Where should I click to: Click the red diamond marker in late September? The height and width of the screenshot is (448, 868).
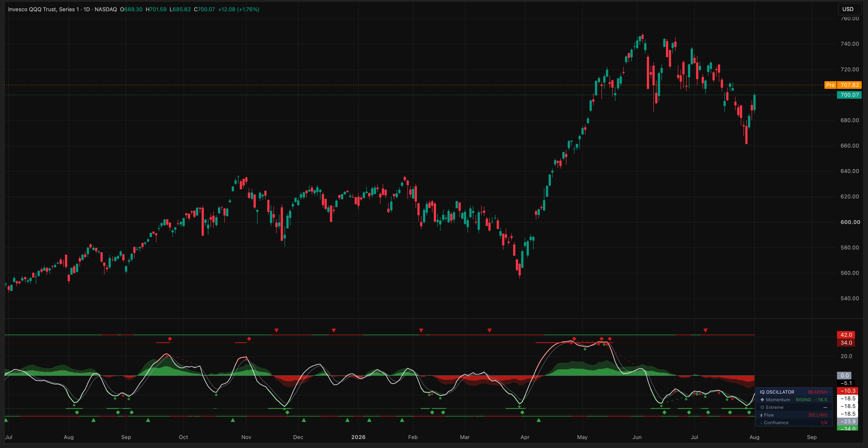(x=170, y=339)
